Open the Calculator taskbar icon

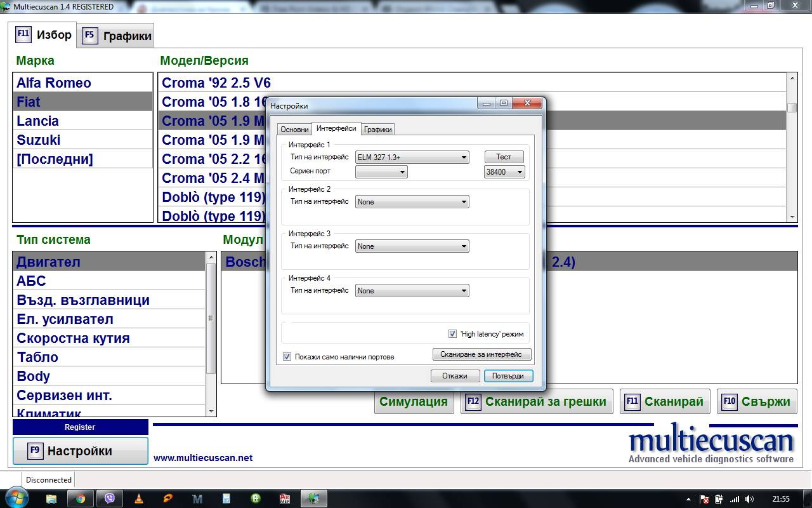226,498
